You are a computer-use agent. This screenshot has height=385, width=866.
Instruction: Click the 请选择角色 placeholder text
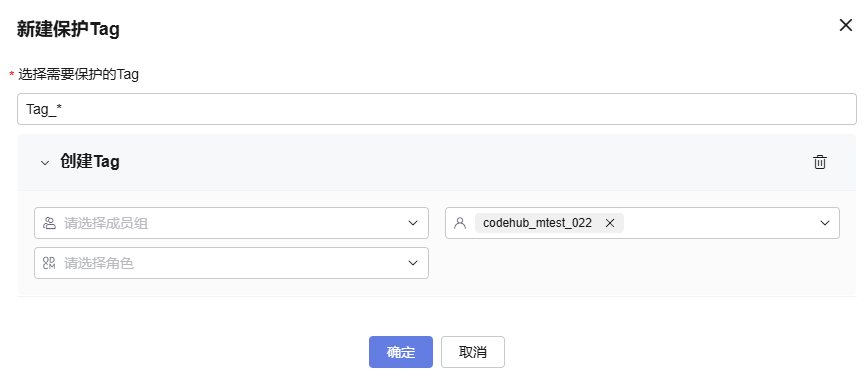(99, 263)
